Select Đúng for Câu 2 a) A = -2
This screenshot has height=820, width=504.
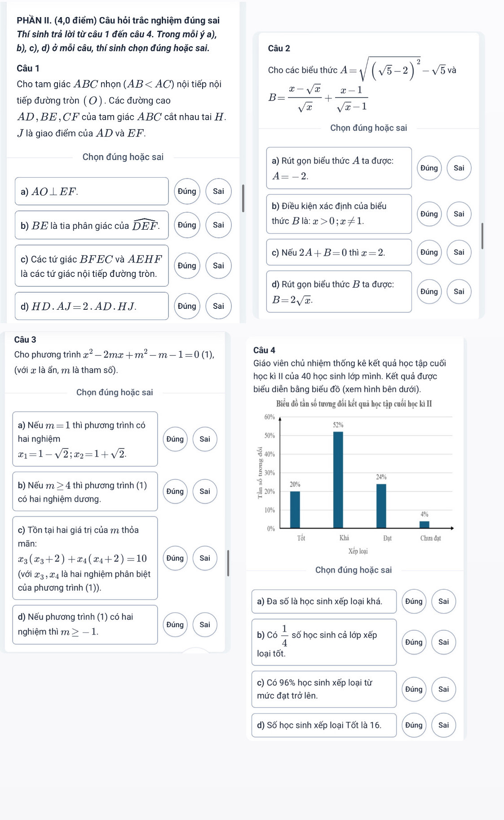[x=429, y=168]
